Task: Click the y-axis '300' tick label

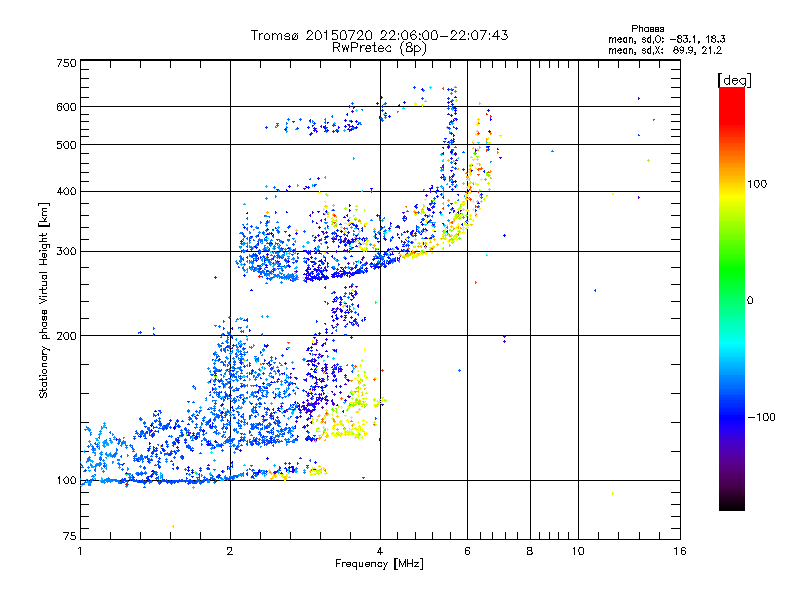Action: click(x=66, y=252)
